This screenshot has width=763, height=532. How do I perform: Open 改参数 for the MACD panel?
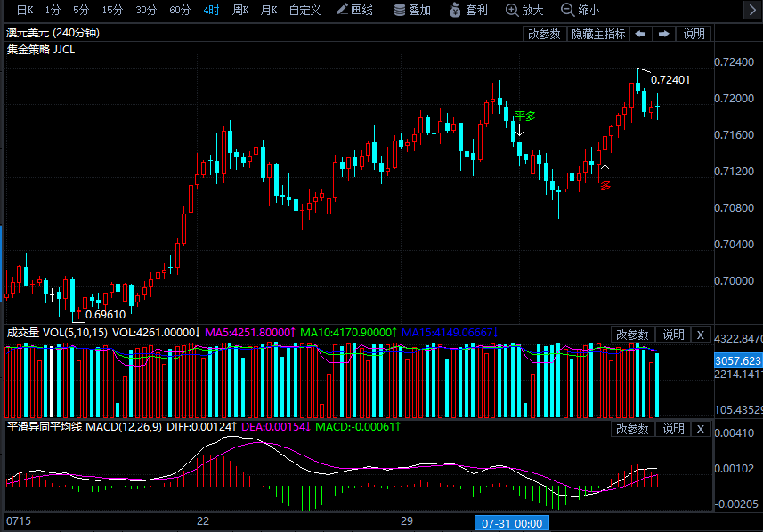pos(632,429)
